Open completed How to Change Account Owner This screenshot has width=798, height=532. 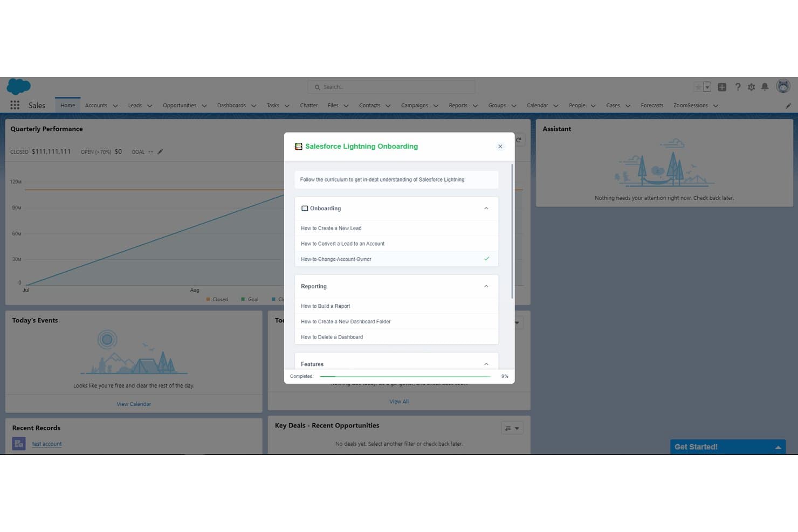pos(396,259)
